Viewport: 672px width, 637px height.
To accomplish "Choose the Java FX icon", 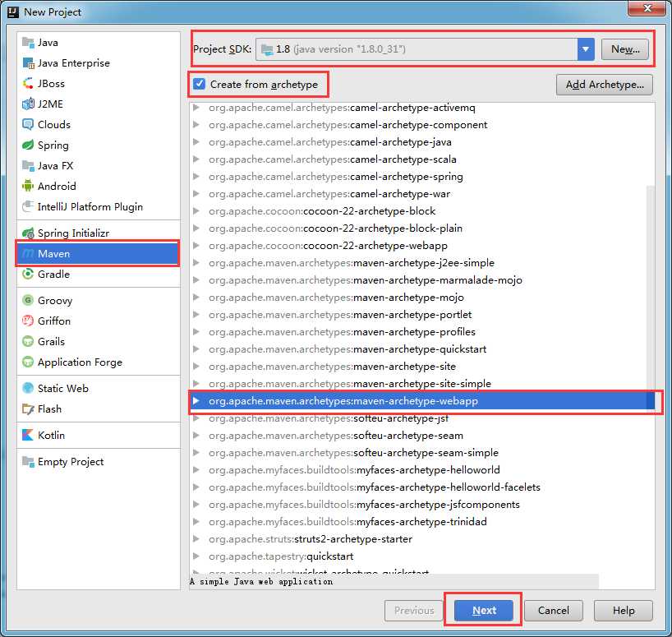I will (28, 166).
